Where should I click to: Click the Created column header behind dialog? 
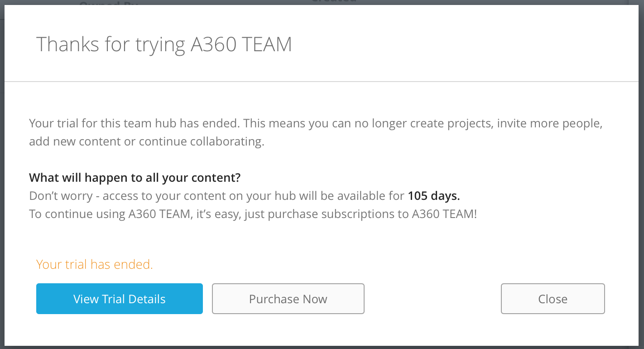tap(334, 1)
